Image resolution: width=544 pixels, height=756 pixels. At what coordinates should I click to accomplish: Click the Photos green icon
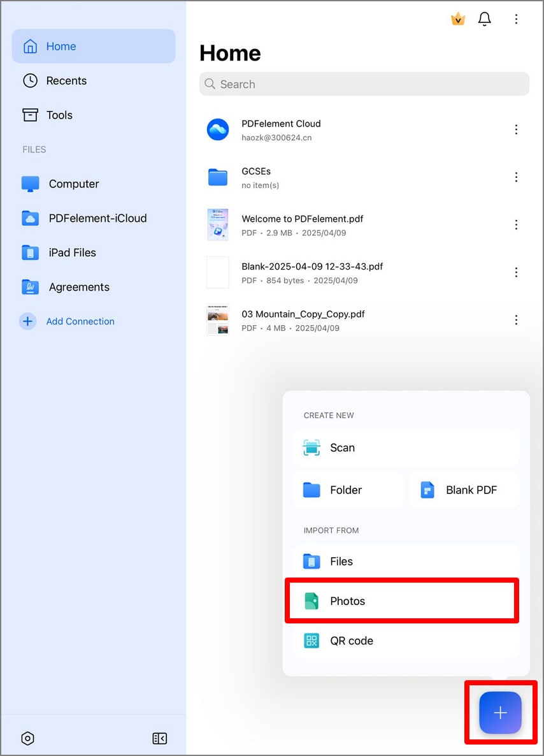pos(311,600)
